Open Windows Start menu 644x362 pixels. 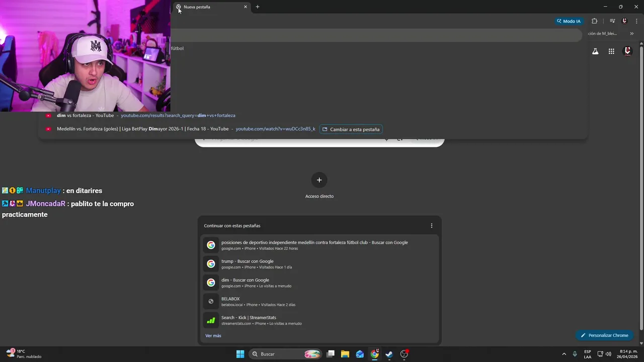pos(240,354)
